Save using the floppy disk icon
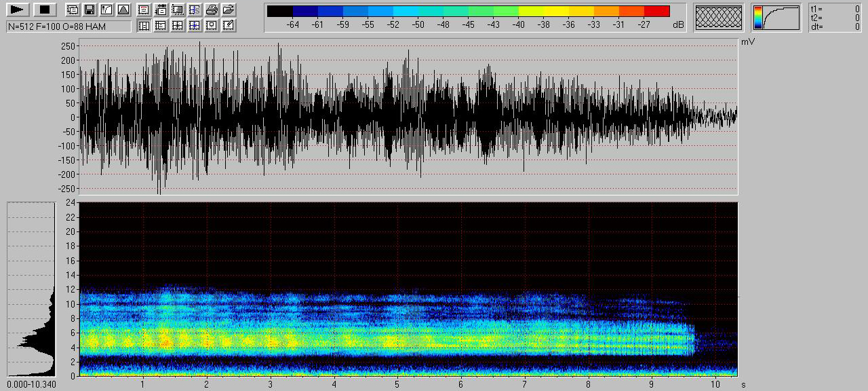 [89, 10]
